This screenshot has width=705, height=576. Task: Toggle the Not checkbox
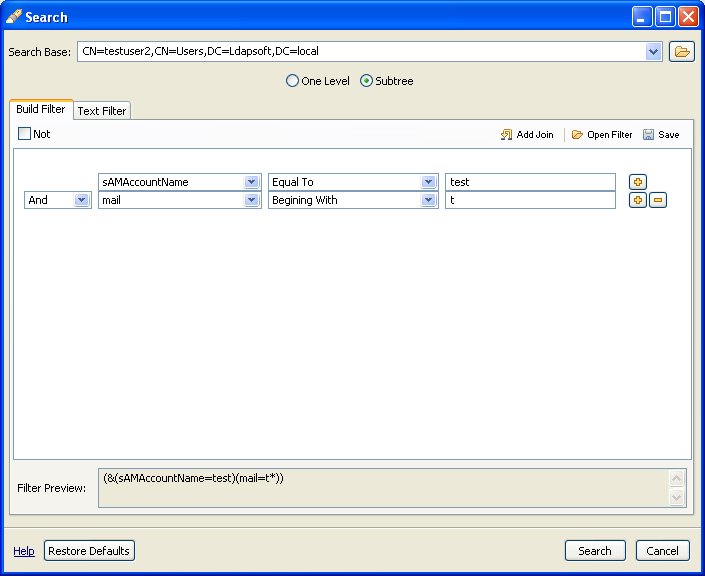(x=25, y=134)
